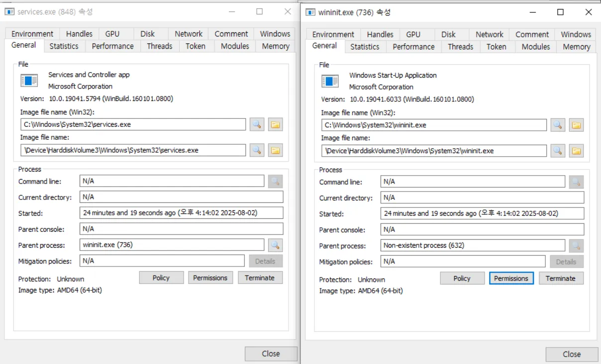Inspect parent process wininit.exe (736) magnifier icon
This screenshot has height=364, width=601.
(276, 245)
